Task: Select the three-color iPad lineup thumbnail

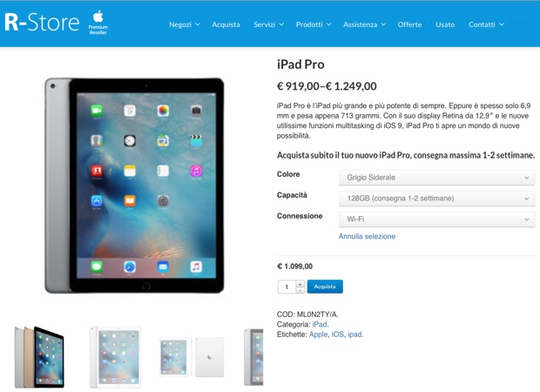Action: (x=39, y=357)
